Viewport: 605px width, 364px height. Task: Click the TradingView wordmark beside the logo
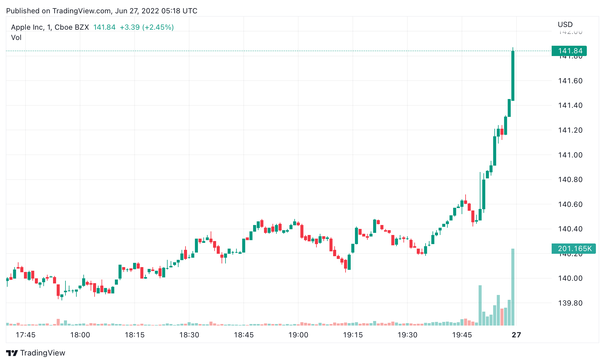[x=43, y=353]
